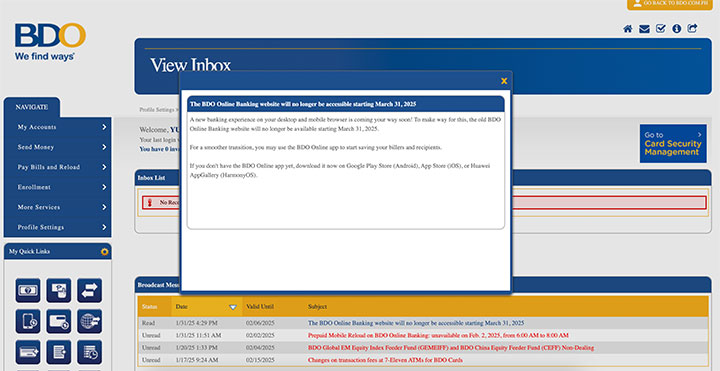Screen dimensions: 720x371
Task: Click the document with arrow quick link
Action: click(59, 352)
